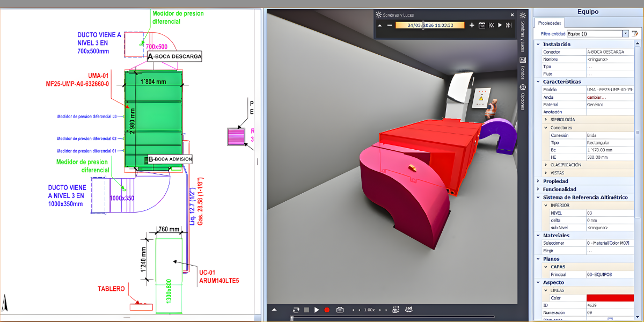Click the entity filter edit icon
The height and width of the screenshot is (322, 644).
point(634,34)
